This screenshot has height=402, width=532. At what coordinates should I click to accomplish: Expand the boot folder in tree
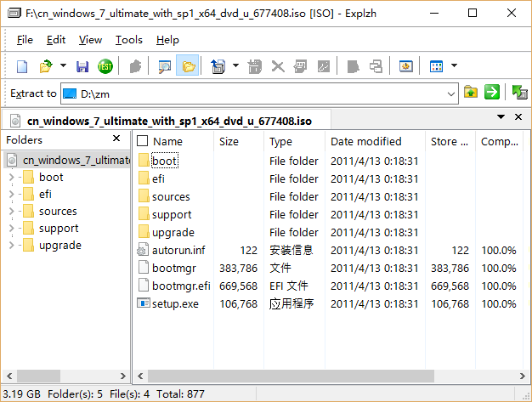click(x=10, y=178)
